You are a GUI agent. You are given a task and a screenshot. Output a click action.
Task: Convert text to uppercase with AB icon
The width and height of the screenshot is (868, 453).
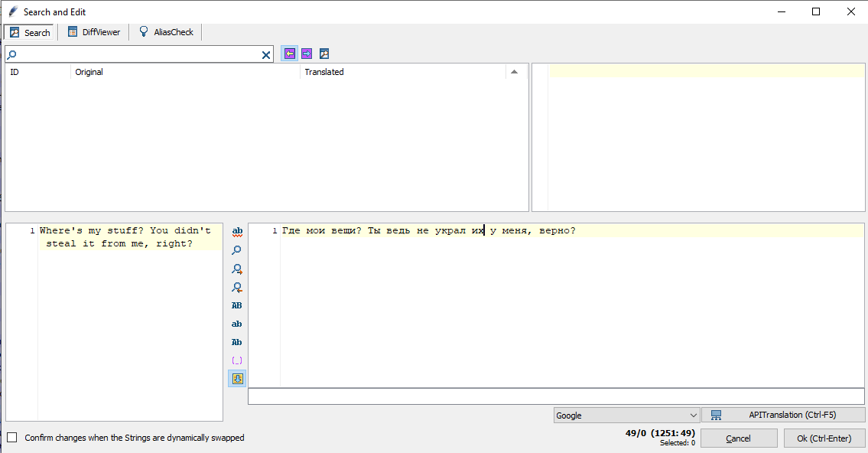[x=237, y=305]
